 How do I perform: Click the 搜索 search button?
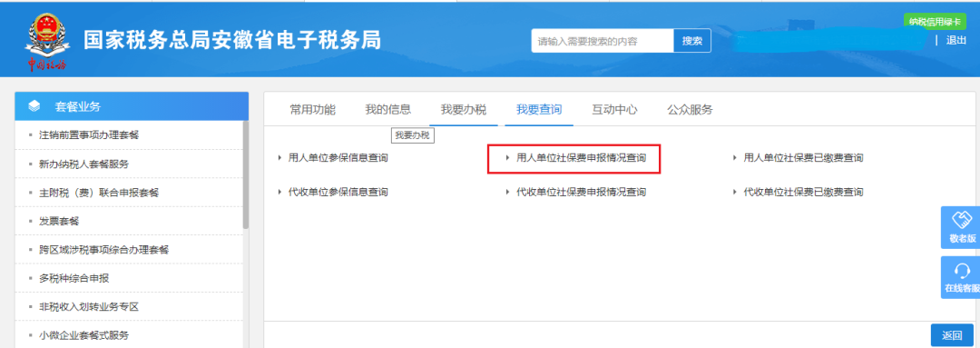point(691,41)
